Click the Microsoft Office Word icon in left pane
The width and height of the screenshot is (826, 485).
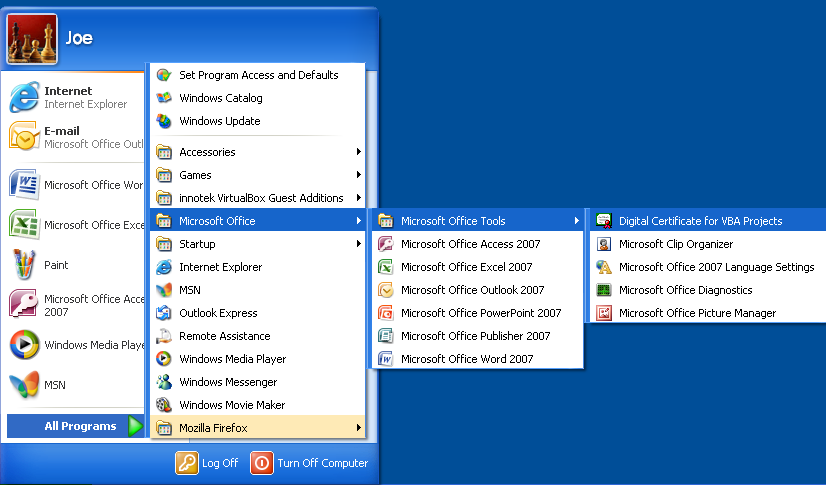pyautogui.click(x=24, y=184)
